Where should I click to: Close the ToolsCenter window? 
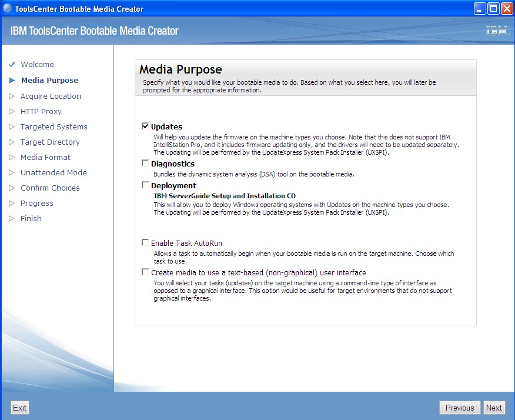[x=506, y=9]
